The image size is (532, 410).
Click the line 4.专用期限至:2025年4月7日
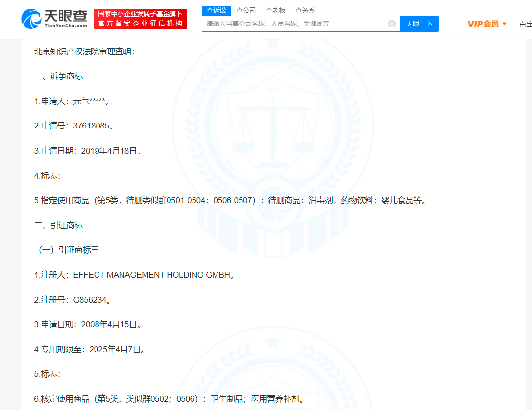pyautogui.click(x=90, y=349)
